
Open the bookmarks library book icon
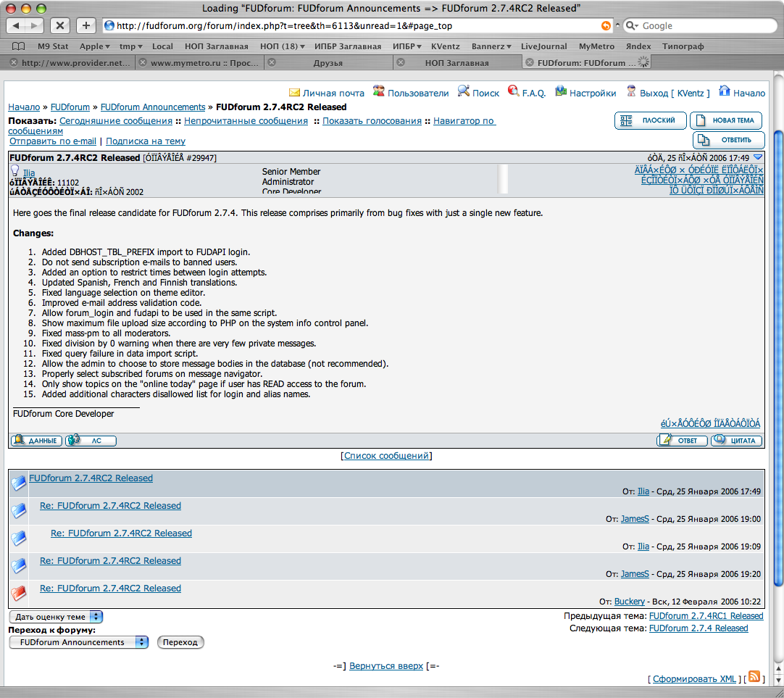[x=19, y=46]
